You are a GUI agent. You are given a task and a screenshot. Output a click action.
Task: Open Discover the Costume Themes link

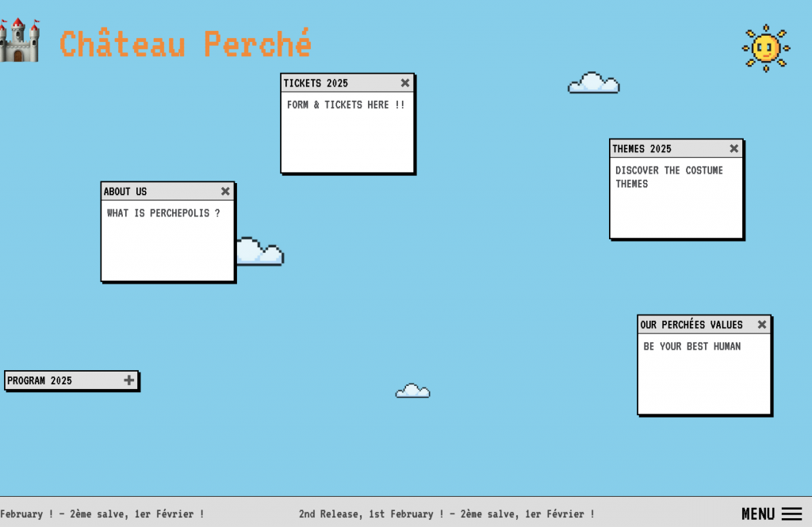[x=668, y=177]
